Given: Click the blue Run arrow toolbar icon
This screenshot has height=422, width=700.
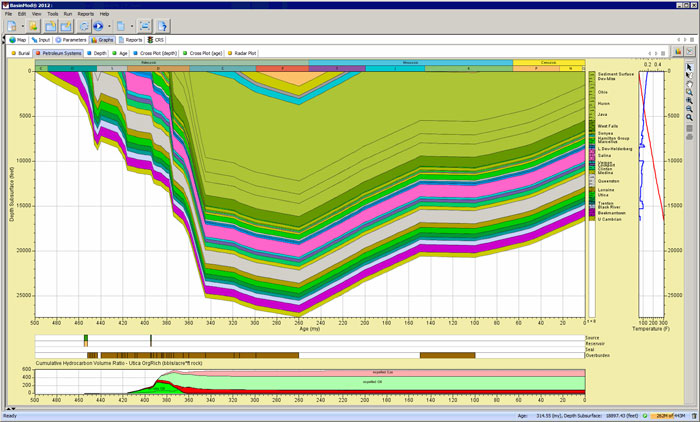Looking at the screenshot, I should [x=98, y=26].
